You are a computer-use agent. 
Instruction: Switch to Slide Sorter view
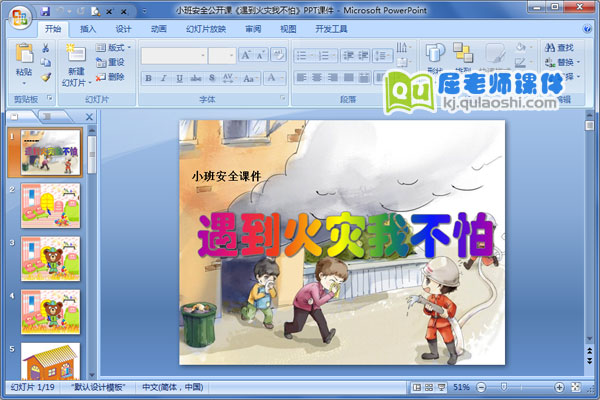429,387
